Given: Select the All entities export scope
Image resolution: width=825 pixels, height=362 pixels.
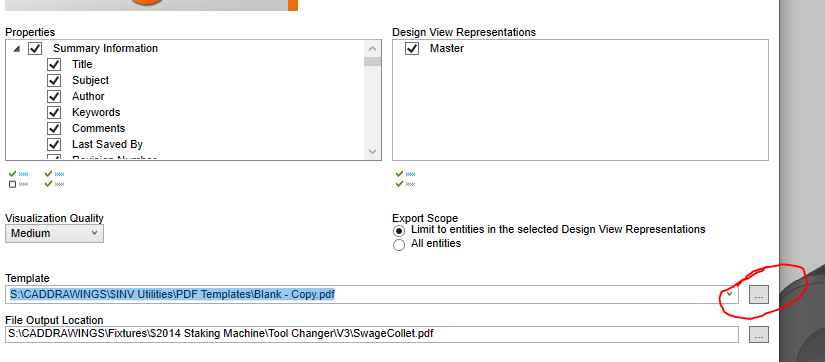Looking at the screenshot, I should [399, 245].
